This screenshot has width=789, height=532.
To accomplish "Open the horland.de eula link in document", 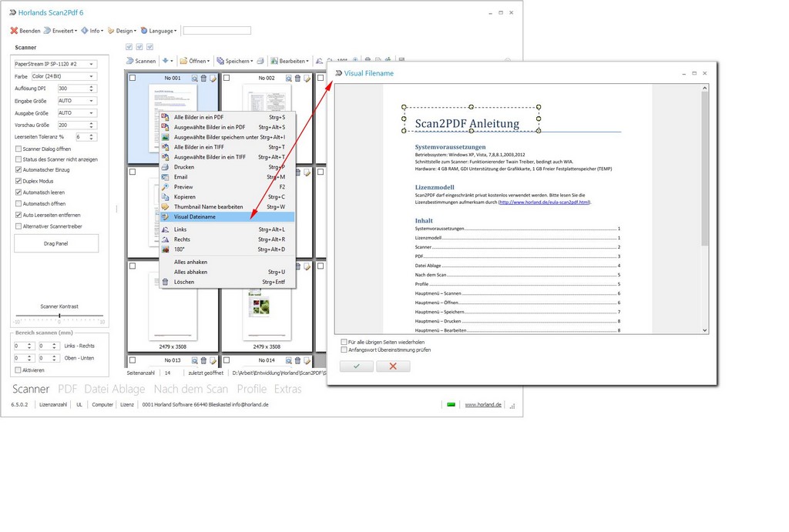I will 545,202.
